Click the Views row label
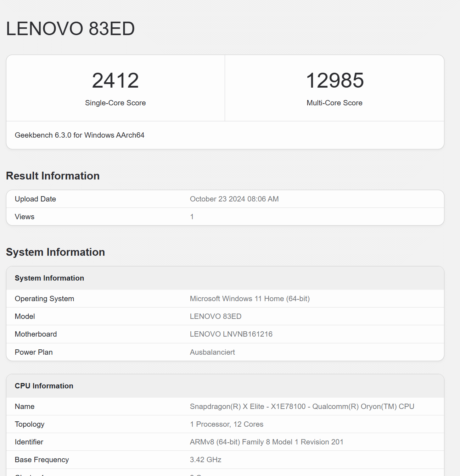This screenshot has height=476, width=460. point(25,217)
